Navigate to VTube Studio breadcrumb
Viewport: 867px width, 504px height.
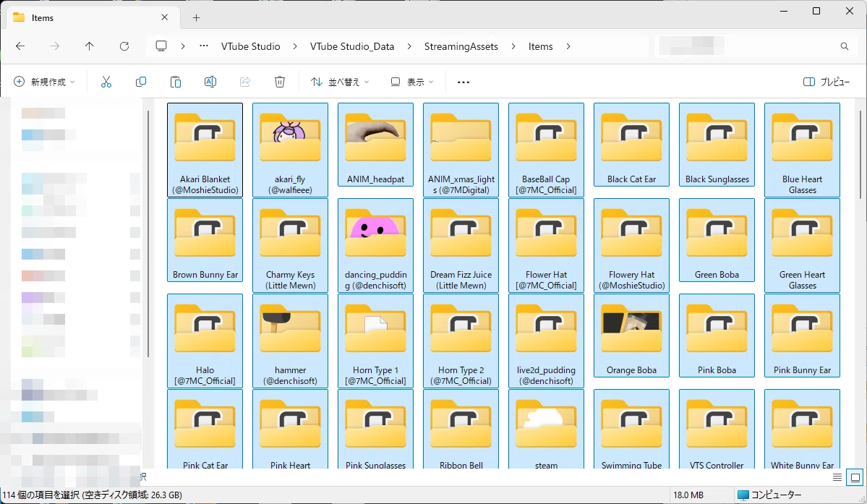tap(250, 46)
